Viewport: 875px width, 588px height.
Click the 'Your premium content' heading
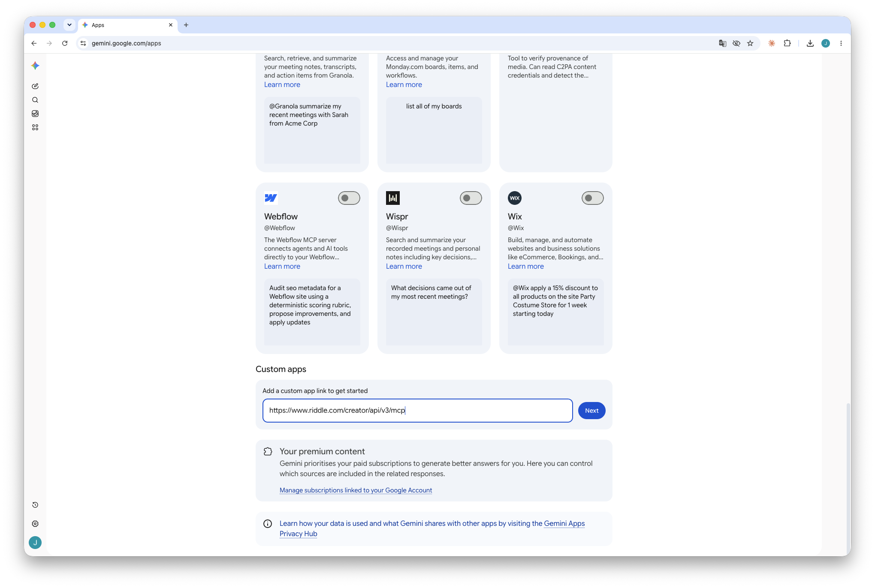point(322,452)
